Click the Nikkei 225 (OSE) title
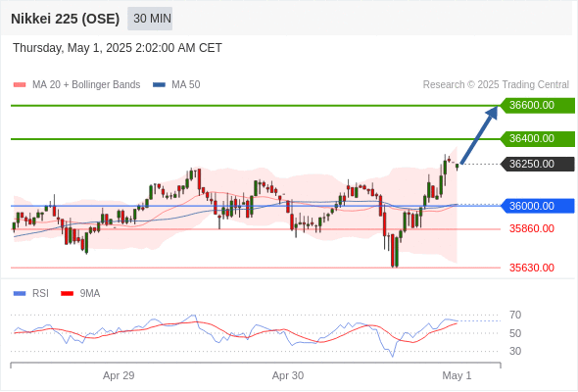Screen dimensions: 578x392 click(66, 19)
